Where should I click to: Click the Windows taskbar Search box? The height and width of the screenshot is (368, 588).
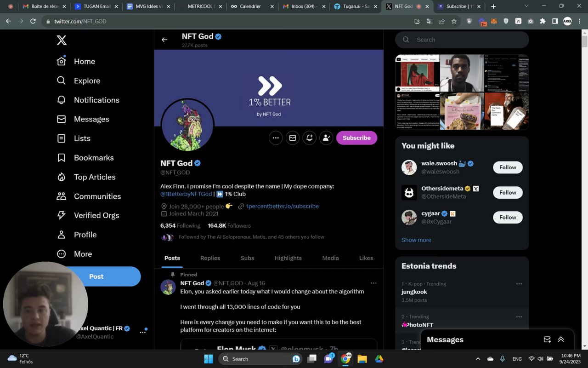pos(261,359)
